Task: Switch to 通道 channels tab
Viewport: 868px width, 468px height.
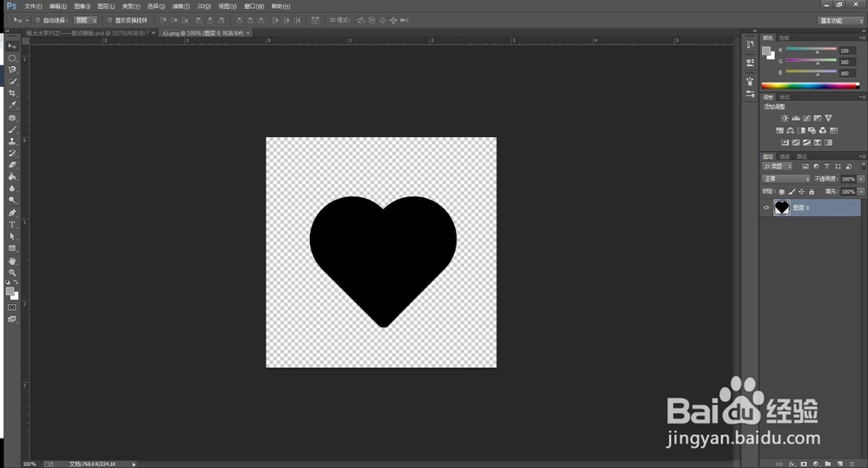Action: coord(785,157)
